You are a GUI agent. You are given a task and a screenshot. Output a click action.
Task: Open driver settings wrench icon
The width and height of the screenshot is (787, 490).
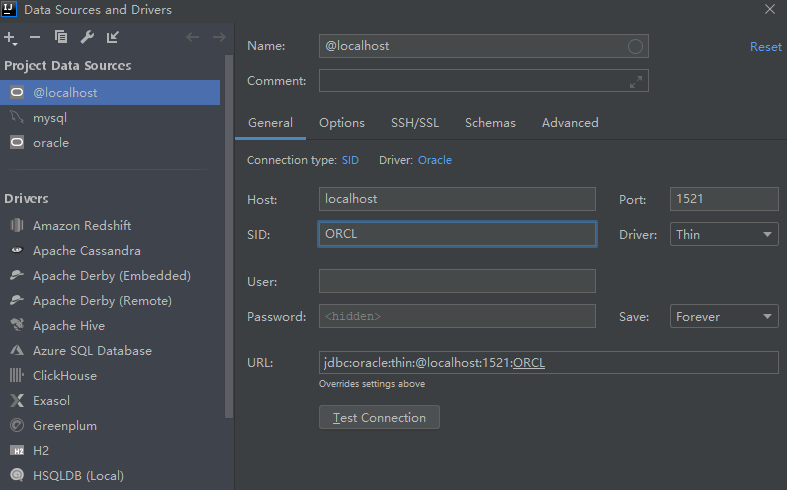tap(87, 38)
